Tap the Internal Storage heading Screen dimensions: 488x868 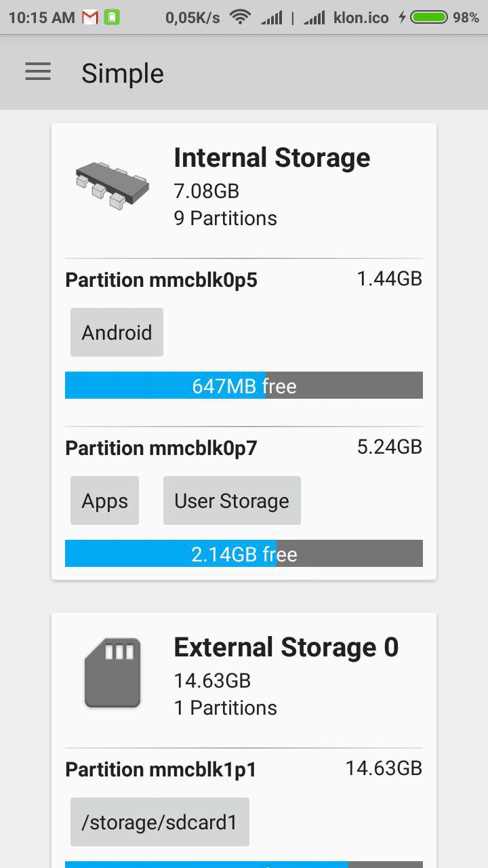272,158
